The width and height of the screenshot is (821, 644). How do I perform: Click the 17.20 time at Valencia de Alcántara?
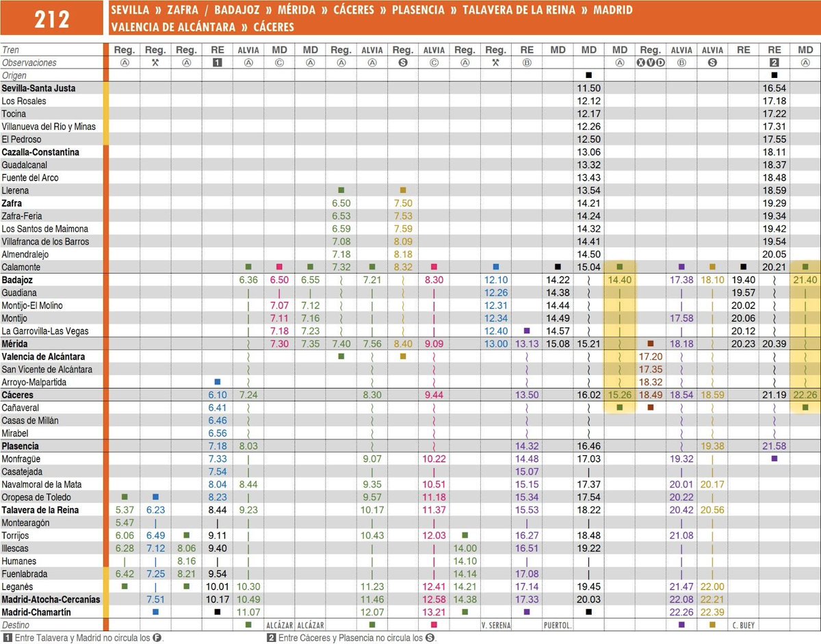point(651,357)
